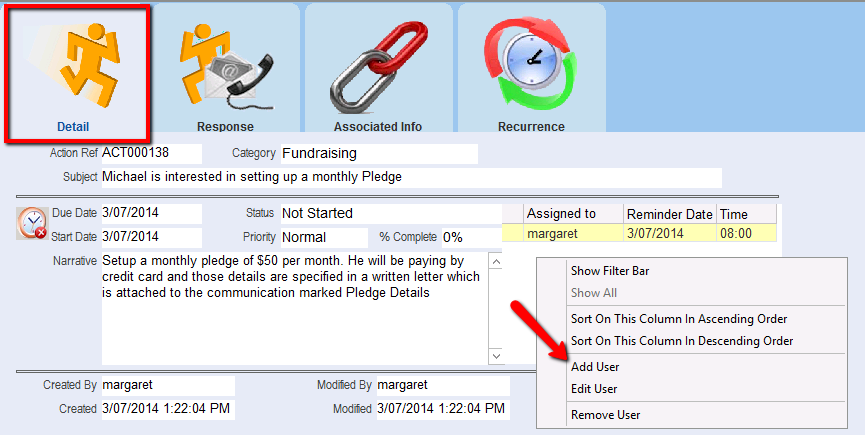Click the Reminder Date column header

[669, 214]
